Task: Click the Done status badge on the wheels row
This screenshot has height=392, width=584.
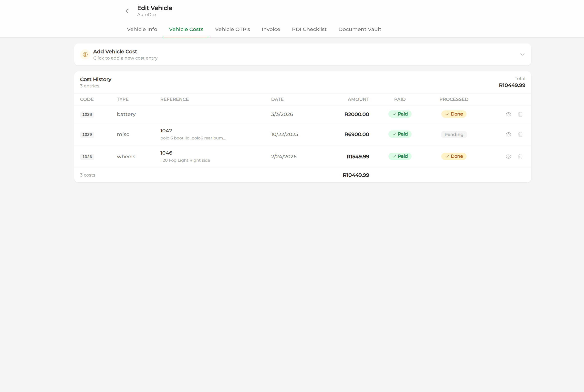Action: 454,156
